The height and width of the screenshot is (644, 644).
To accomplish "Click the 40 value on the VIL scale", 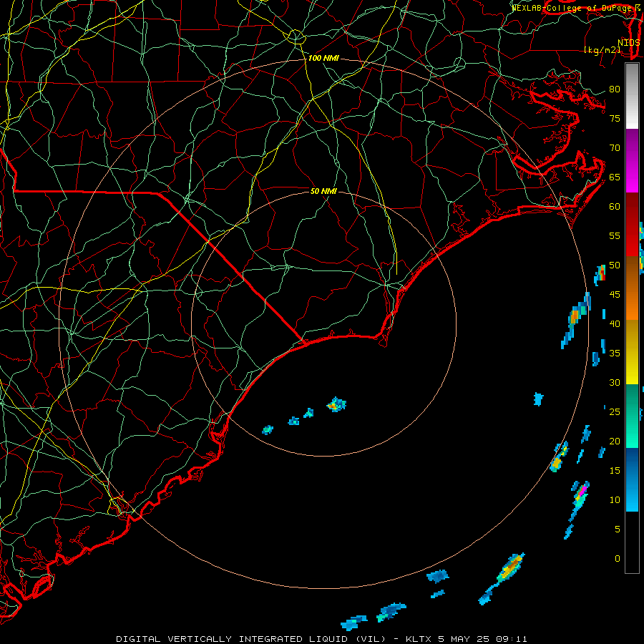I will point(615,324).
